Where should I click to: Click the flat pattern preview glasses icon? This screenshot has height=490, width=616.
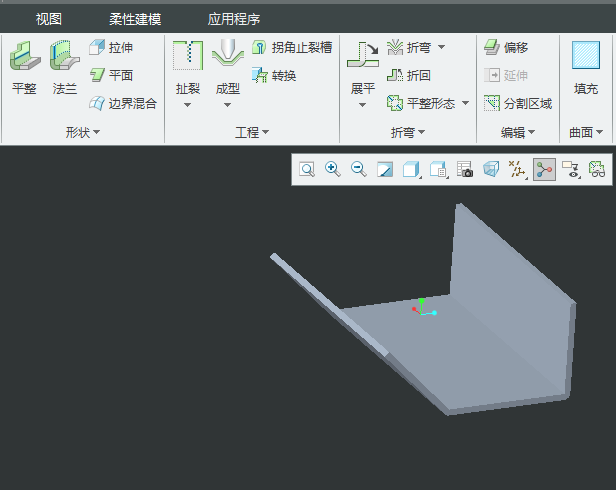[597, 169]
